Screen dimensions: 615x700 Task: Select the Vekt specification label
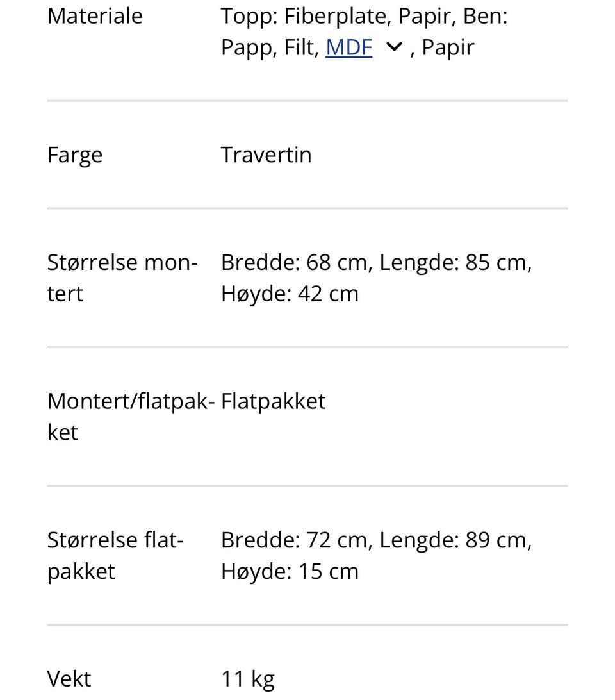(69, 678)
